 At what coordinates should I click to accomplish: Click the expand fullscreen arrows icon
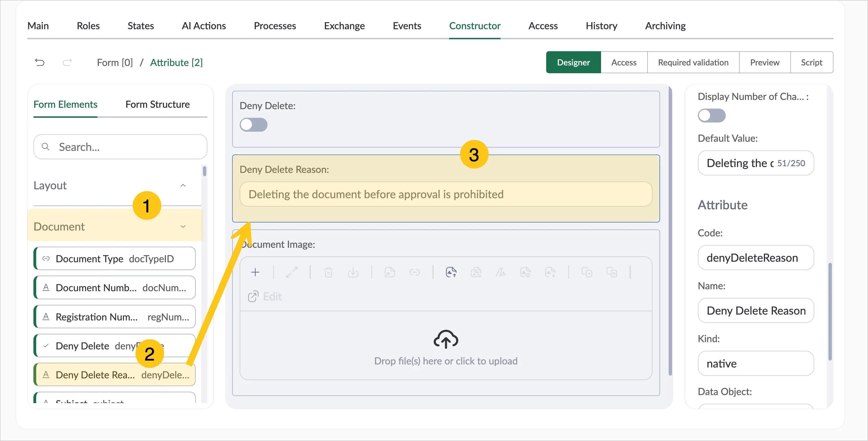coord(292,272)
